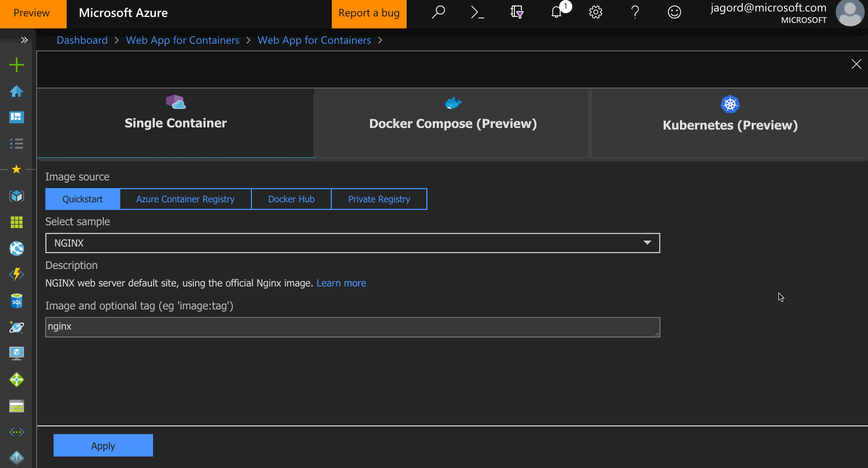The image size is (868, 468).
Task: Open SQL databases icon in sidebar
Action: [x=16, y=301]
